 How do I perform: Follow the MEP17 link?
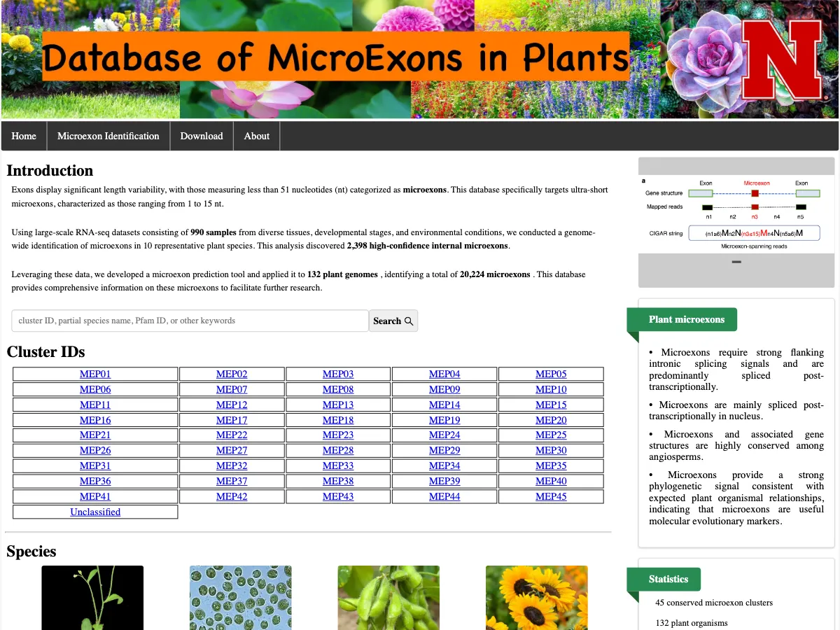click(x=232, y=420)
